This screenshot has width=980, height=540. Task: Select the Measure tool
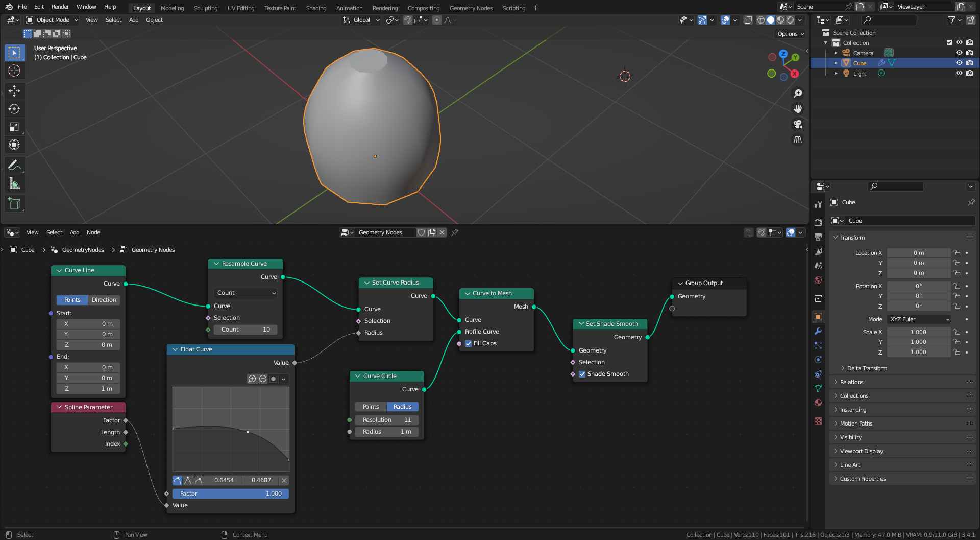point(14,183)
